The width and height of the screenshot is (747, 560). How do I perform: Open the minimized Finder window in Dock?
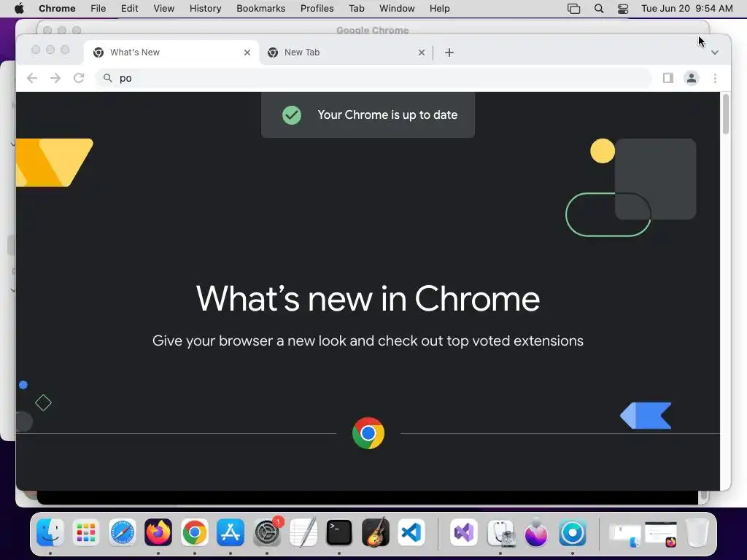pyautogui.click(x=625, y=534)
